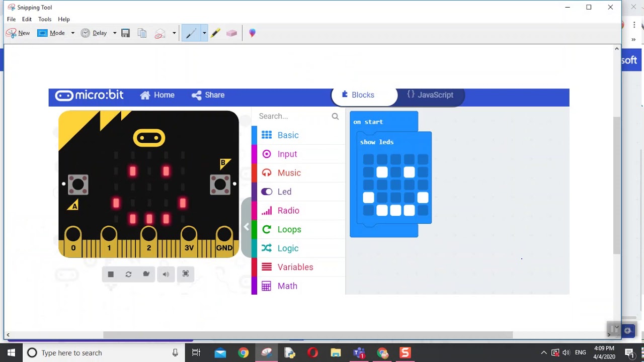Open the Math blocks category

pos(298,286)
